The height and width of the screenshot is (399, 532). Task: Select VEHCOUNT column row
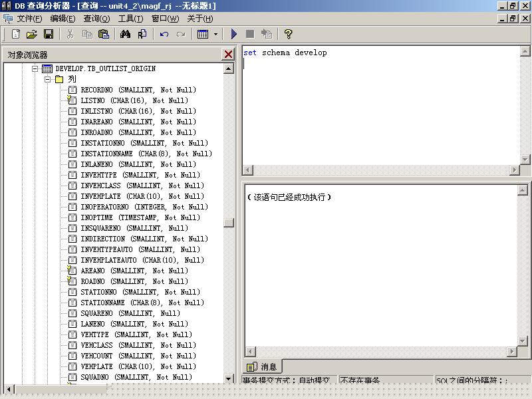click(138, 356)
